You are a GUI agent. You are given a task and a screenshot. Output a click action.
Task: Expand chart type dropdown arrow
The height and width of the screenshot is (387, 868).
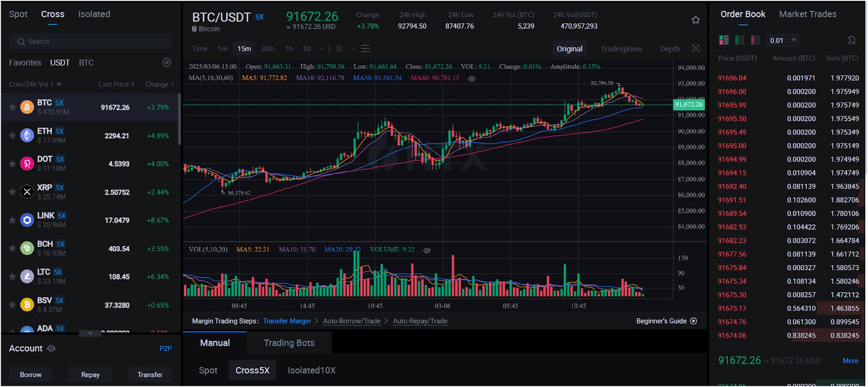[x=353, y=49]
